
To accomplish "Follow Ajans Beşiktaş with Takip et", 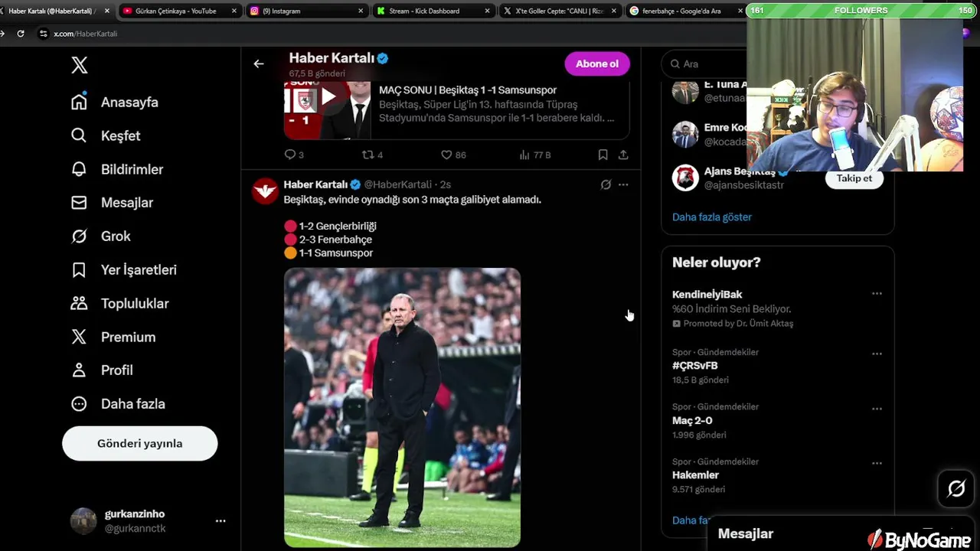I will tap(854, 178).
